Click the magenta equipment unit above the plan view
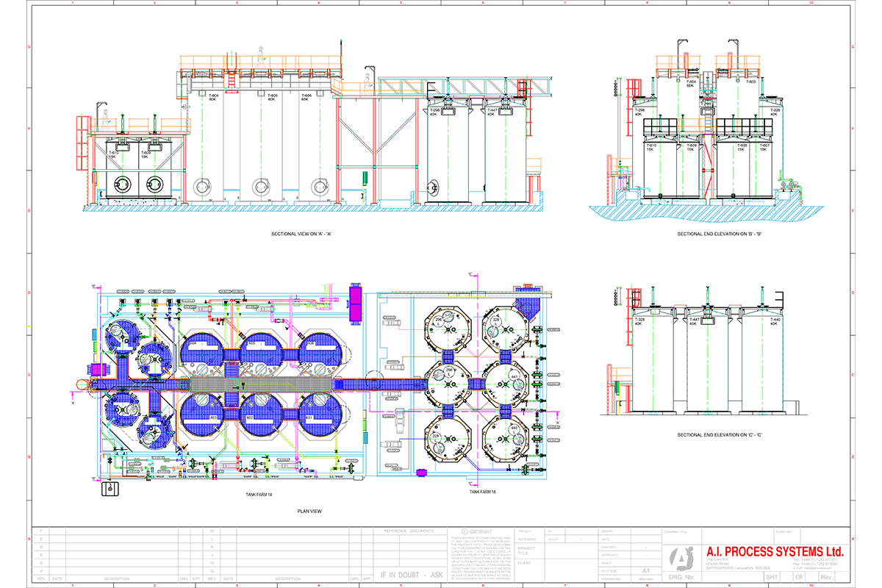Screen dimensions: 882x588 (356, 304)
